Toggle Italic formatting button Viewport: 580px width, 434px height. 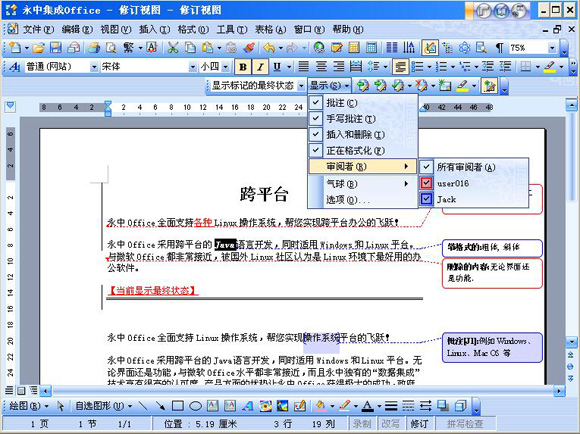pos(260,67)
